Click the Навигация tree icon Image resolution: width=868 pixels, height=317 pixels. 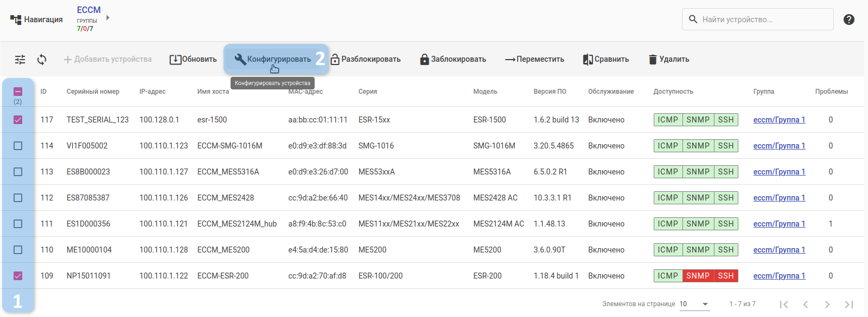[16, 20]
